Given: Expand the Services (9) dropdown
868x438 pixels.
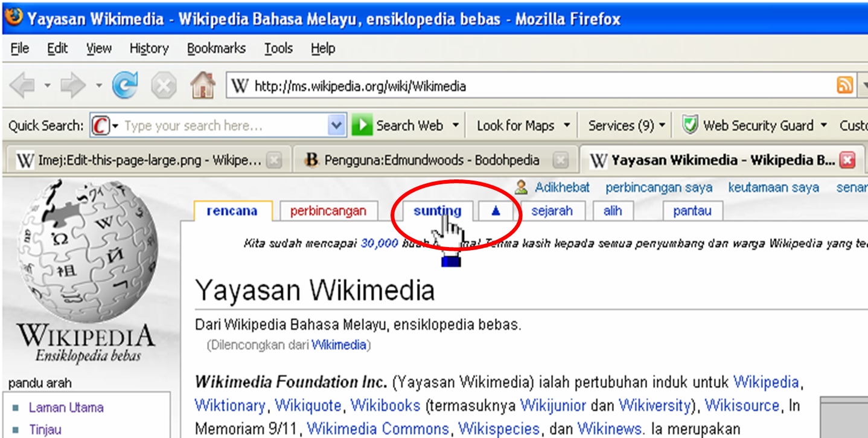Looking at the screenshot, I should [x=627, y=126].
